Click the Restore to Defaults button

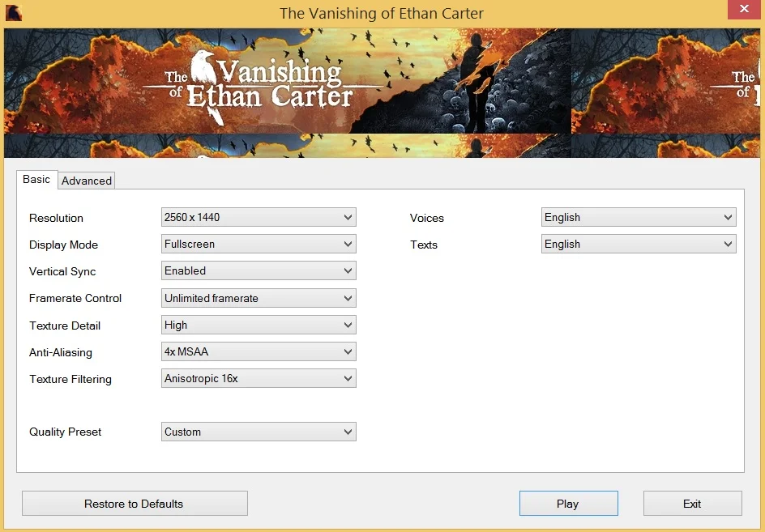click(x=135, y=503)
